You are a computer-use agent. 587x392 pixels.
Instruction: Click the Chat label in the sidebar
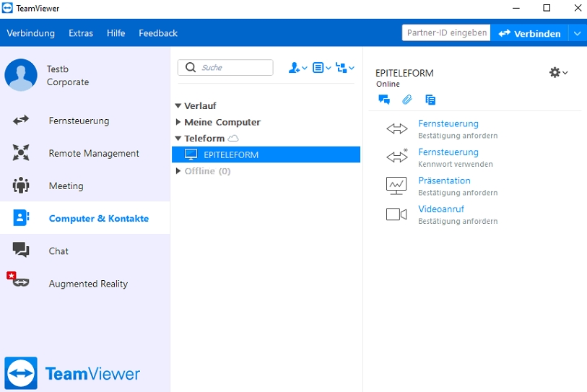click(58, 251)
